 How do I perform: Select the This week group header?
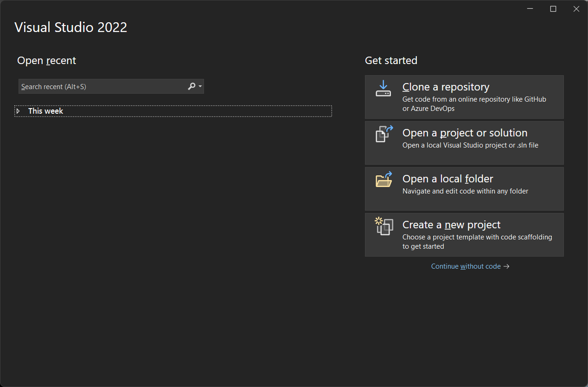[45, 111]
